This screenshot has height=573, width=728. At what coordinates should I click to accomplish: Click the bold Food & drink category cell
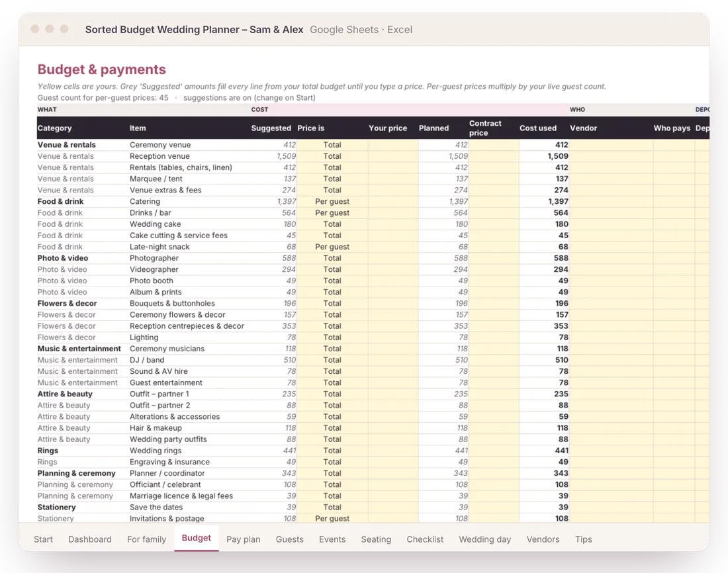coord(60,202)
